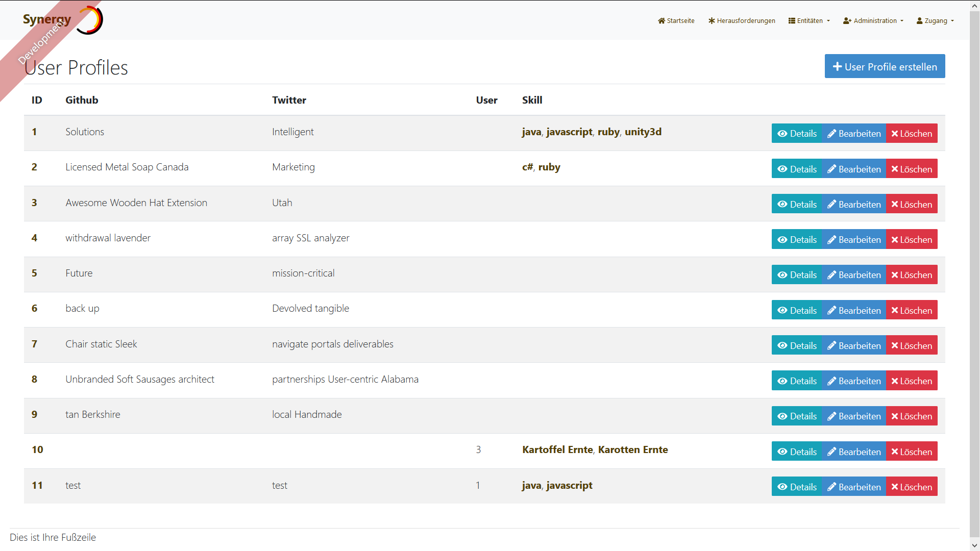Expand the Entitäten dropdown menu
Image resolution: width=980 pixels, height=551 pixels.
(809, 21)
